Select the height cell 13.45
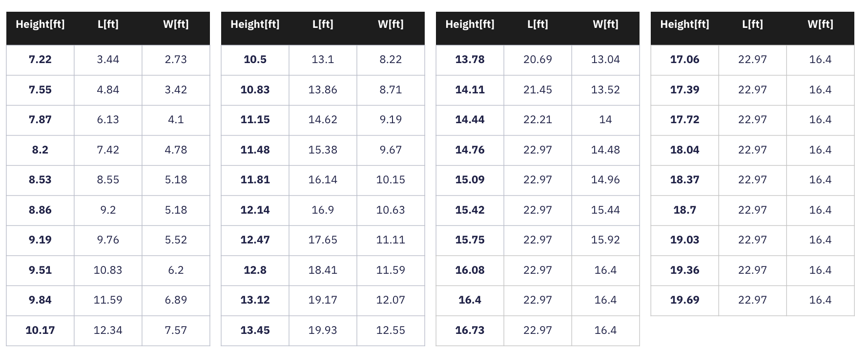The image size is (868, 351). tap(255, 330)
